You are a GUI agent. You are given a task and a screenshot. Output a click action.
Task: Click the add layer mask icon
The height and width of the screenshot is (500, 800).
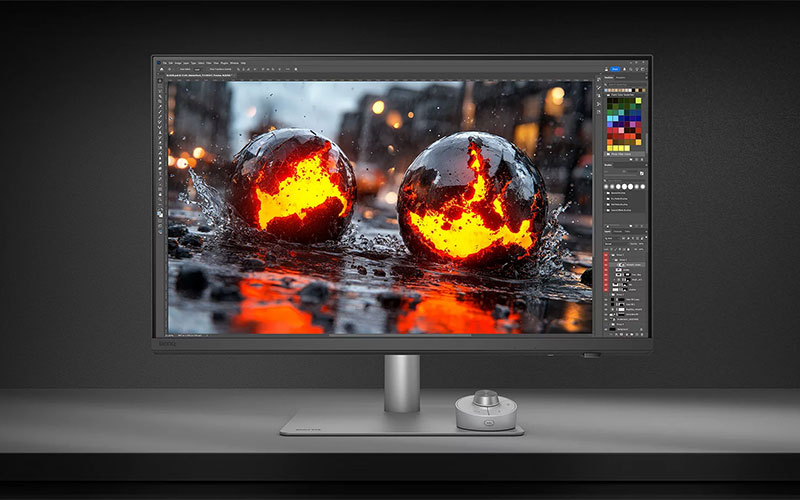click(x=621, y=335)
